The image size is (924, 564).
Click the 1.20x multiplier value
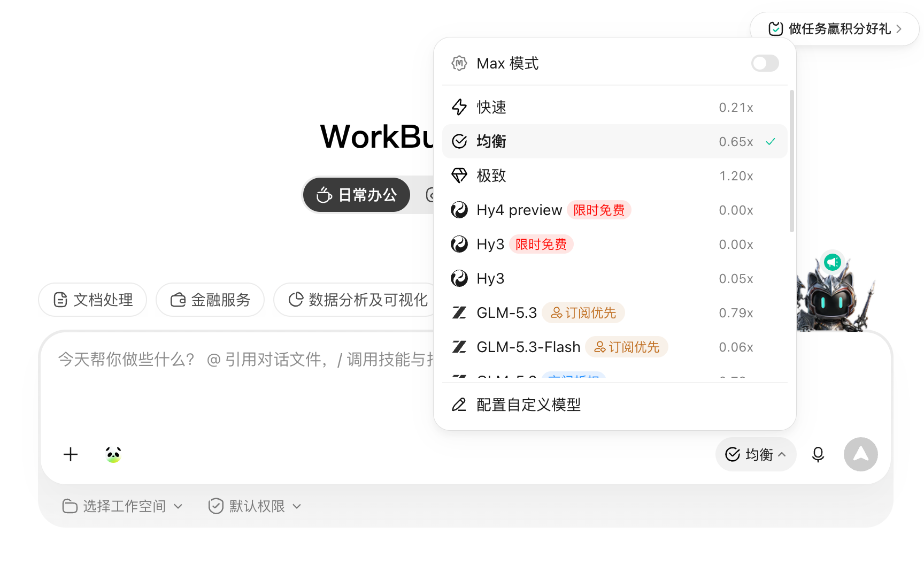[736, 176]
